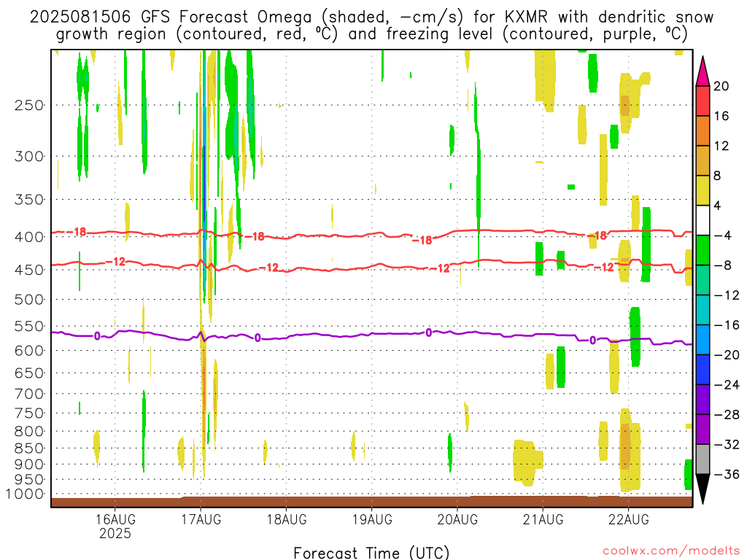747x560 pixels.
Task: Click the Forecast Time (UTC) axis title
Action: [371, 553]
